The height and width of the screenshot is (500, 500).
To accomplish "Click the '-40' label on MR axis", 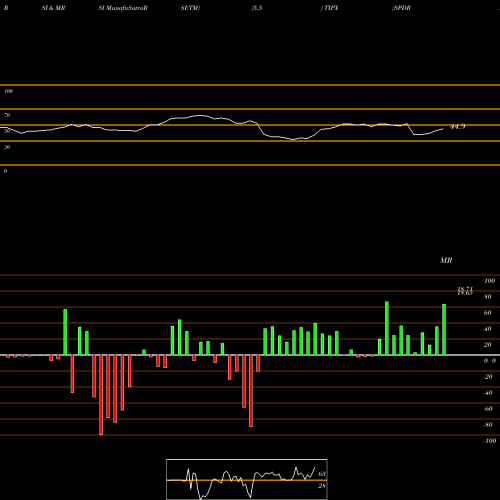I will click(x=488, y=393).
